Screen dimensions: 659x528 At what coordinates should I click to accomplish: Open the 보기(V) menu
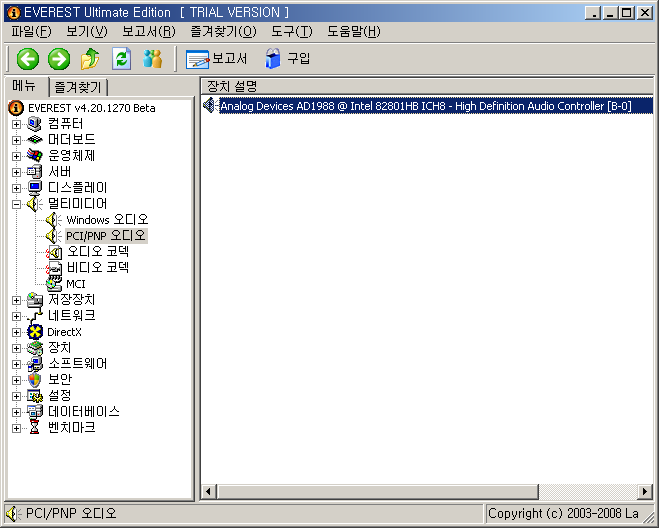pos(87,32)
